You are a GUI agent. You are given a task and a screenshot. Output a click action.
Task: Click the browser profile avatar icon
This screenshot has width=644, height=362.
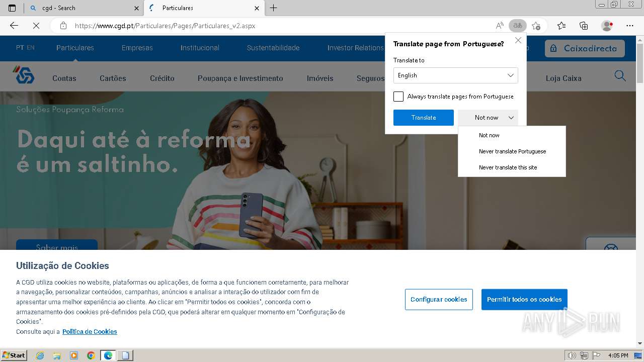coord(607,26)
